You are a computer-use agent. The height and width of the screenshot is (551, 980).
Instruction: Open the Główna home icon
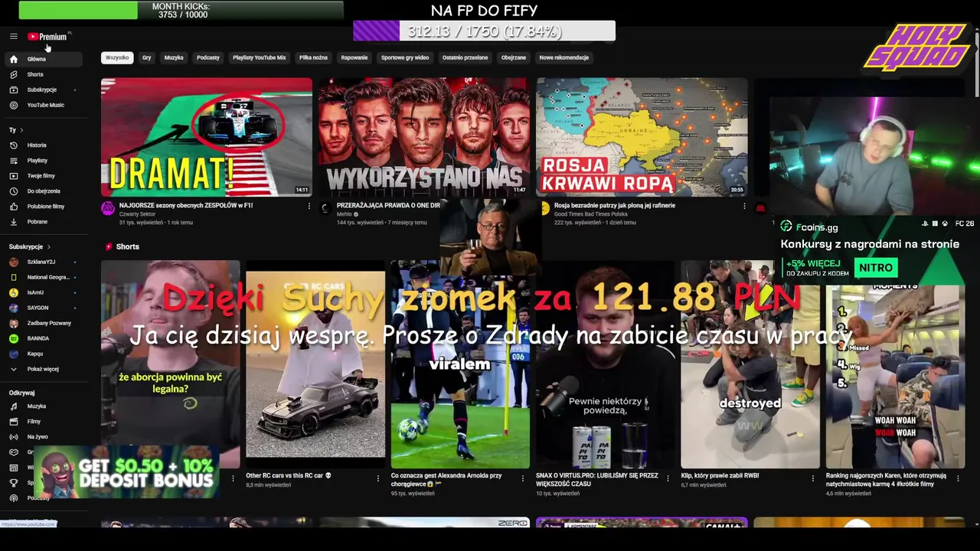tap(14, 59)
